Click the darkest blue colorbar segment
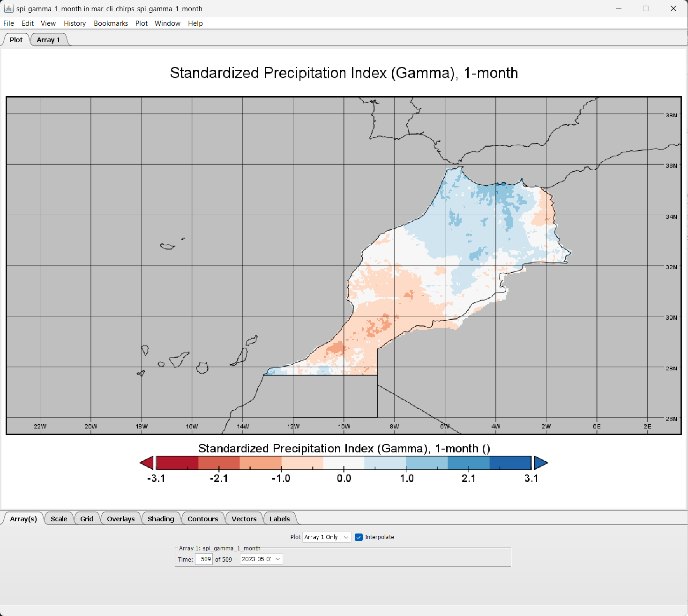The image size is (688, 616). click(510, 463)
